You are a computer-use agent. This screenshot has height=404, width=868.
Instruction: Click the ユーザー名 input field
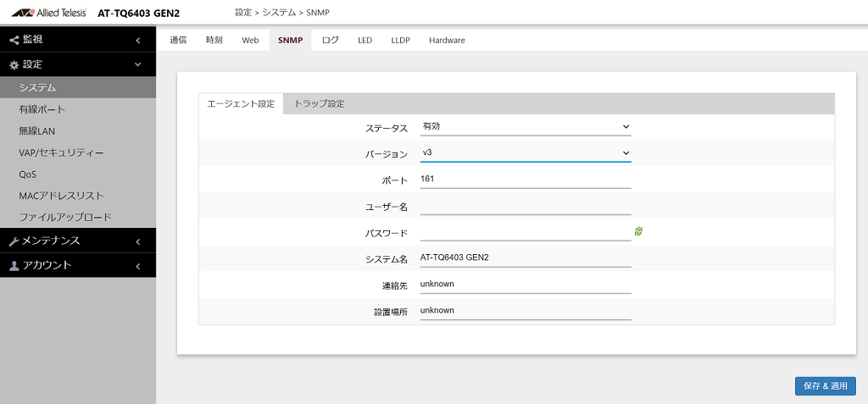[526, 207]
